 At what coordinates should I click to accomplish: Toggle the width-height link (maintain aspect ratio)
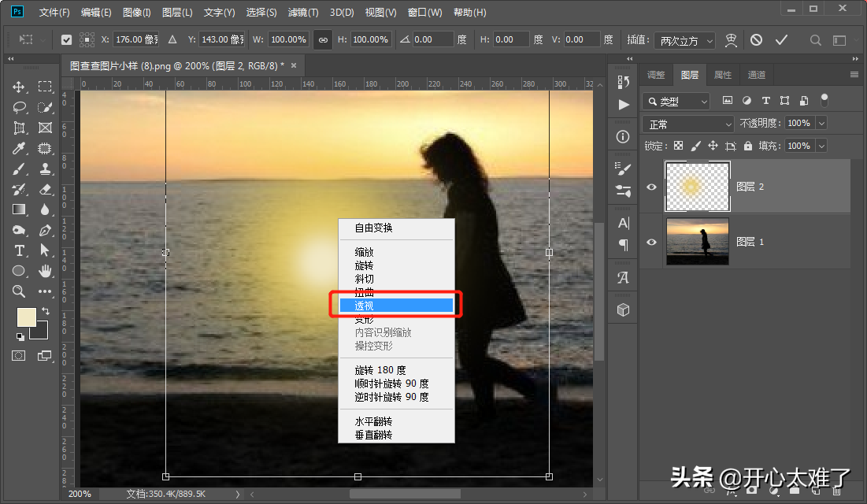pos(322,39)
